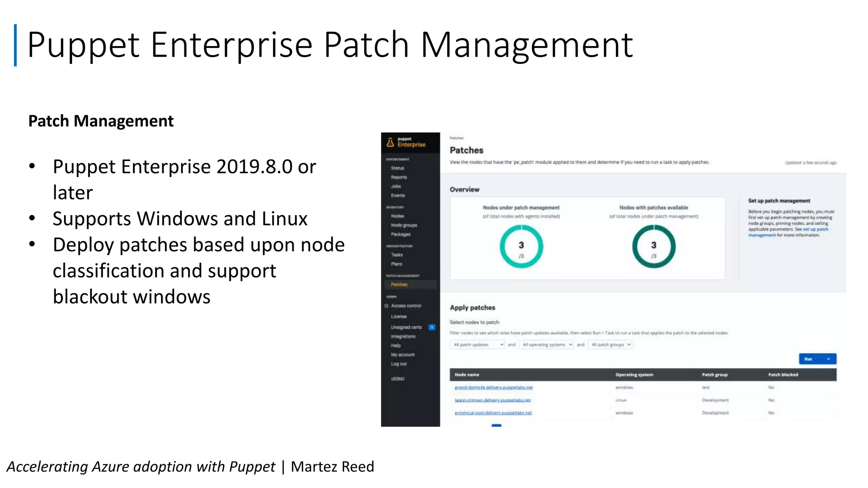Image resolution: width=868 pixels, height=488 pixels.
Task: Expand the Run button dropdown arrow
Action: 829,359
